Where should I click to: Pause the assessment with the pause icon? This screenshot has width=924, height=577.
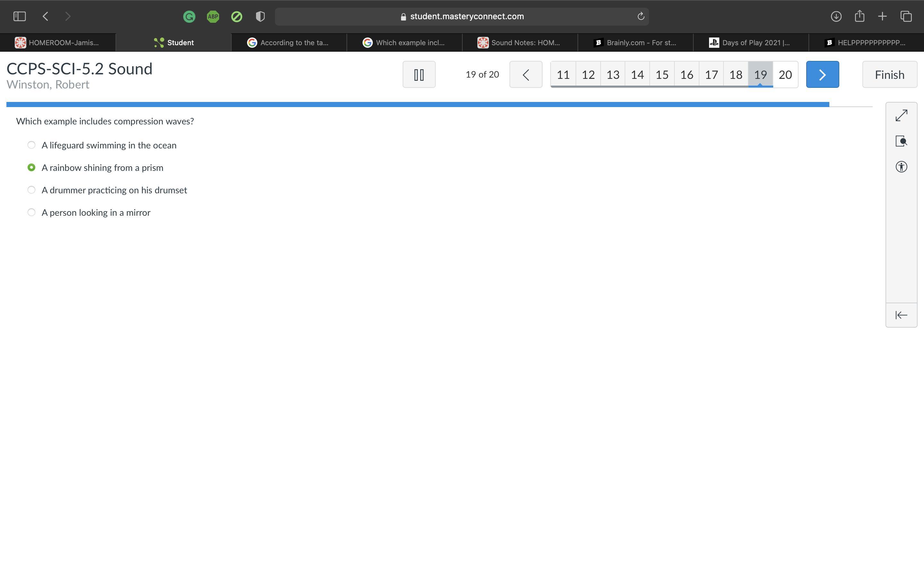coord(419,74)
